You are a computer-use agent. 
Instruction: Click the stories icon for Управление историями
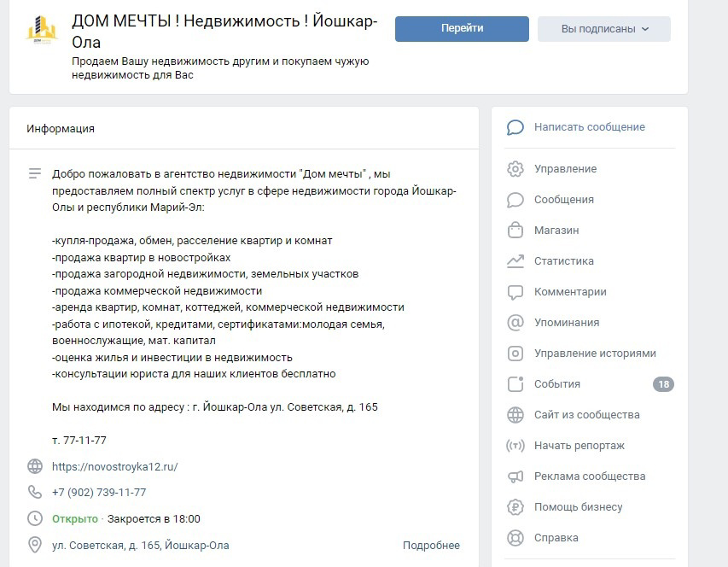(x=515, y=354)
